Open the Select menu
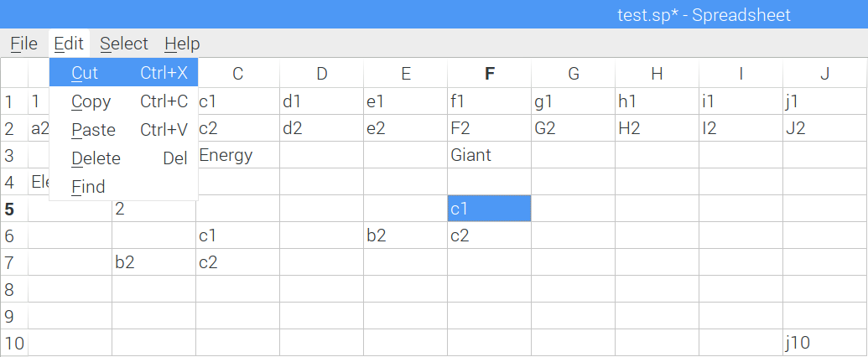This screenshot has height=357, width=868. pos(124,44)
